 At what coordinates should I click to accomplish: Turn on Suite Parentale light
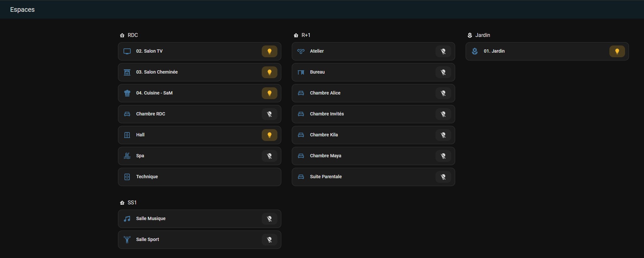[443, 177]
